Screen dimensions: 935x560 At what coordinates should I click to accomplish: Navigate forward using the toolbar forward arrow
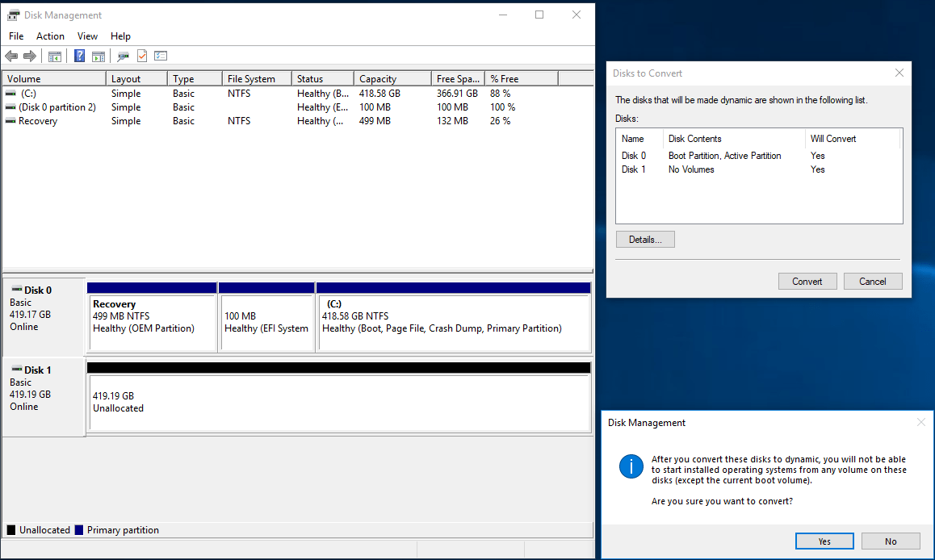[28, 56]
